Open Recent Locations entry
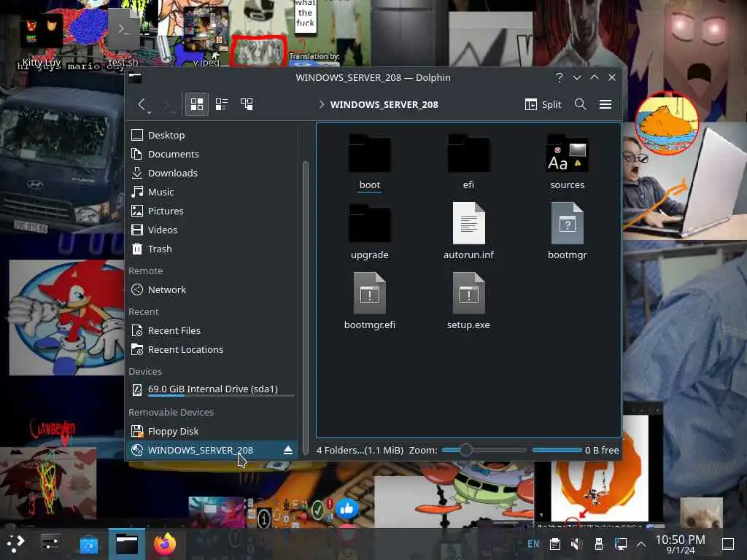The width and height of the screenshot is (747, 560). click(212, 349)
